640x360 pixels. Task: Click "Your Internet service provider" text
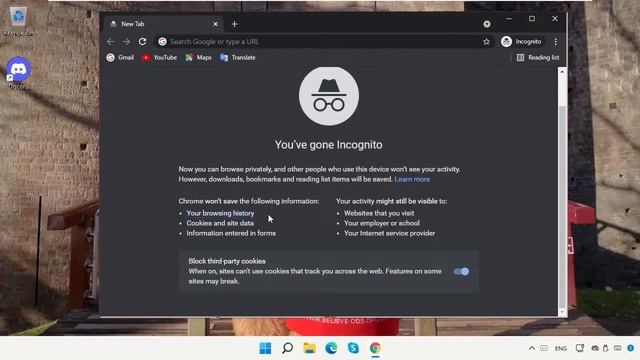(x=389, y=233)
